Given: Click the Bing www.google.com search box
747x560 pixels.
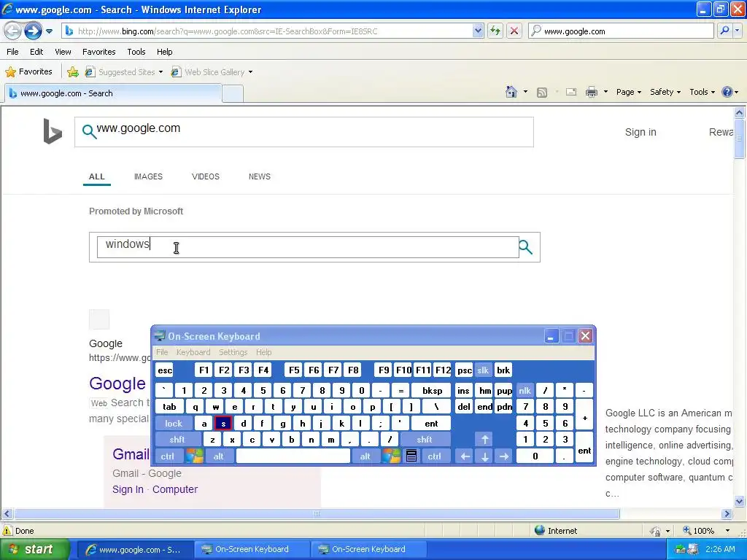Looking at the screenshot, I should click(x=304, y=132).
